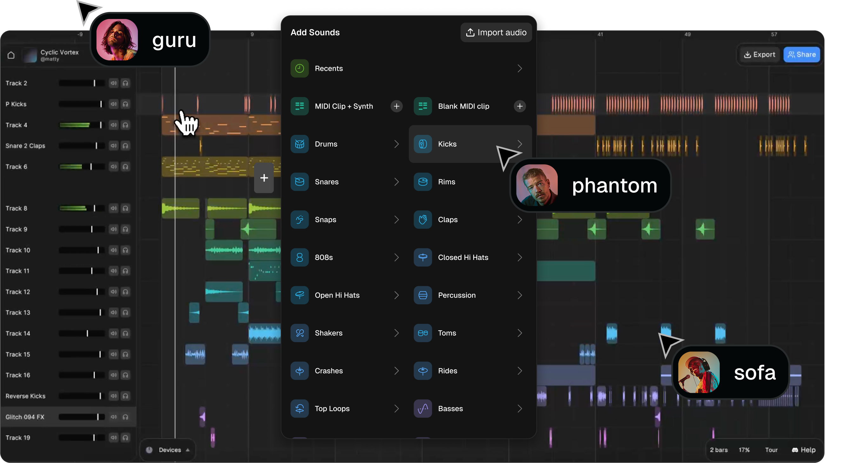Click the Shakers category icon
The height and width of the screenshot is (463, 868).
tap(299, 333)
